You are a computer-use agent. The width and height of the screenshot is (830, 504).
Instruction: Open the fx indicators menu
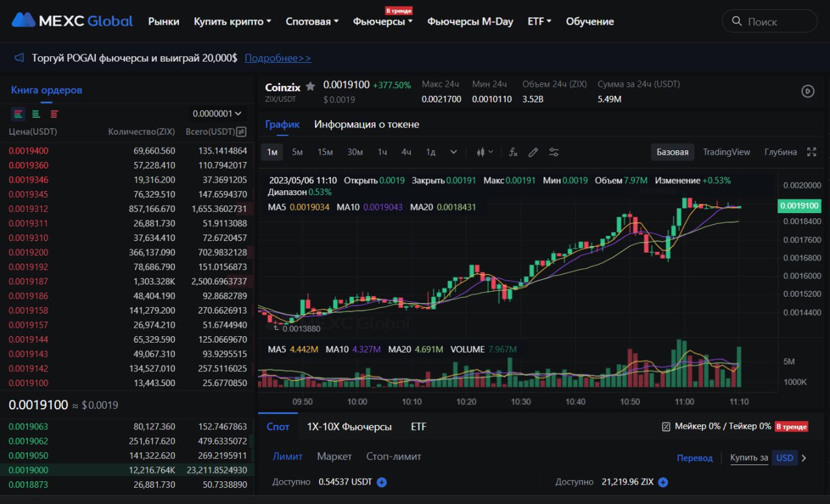(514, 152)
